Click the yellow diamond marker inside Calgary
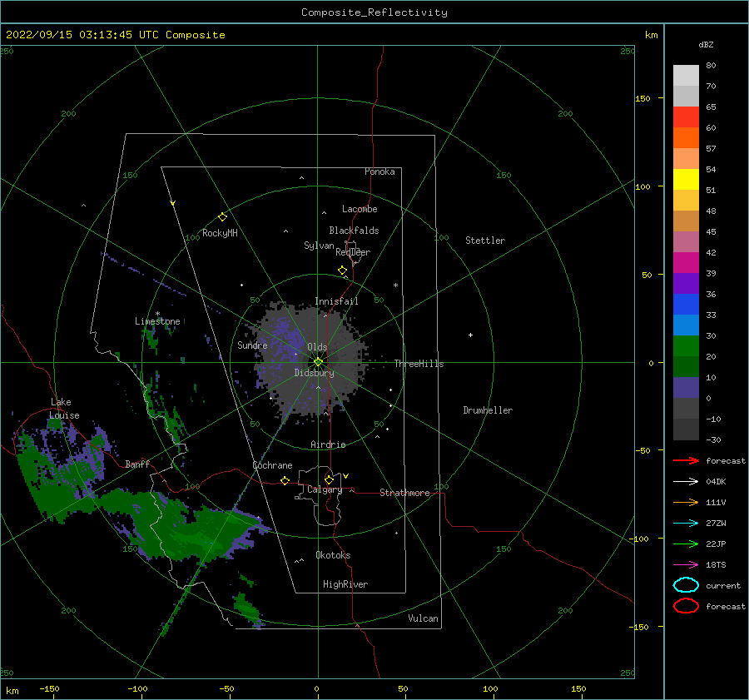This screenshot has height=700, width=749. [329, 479]
